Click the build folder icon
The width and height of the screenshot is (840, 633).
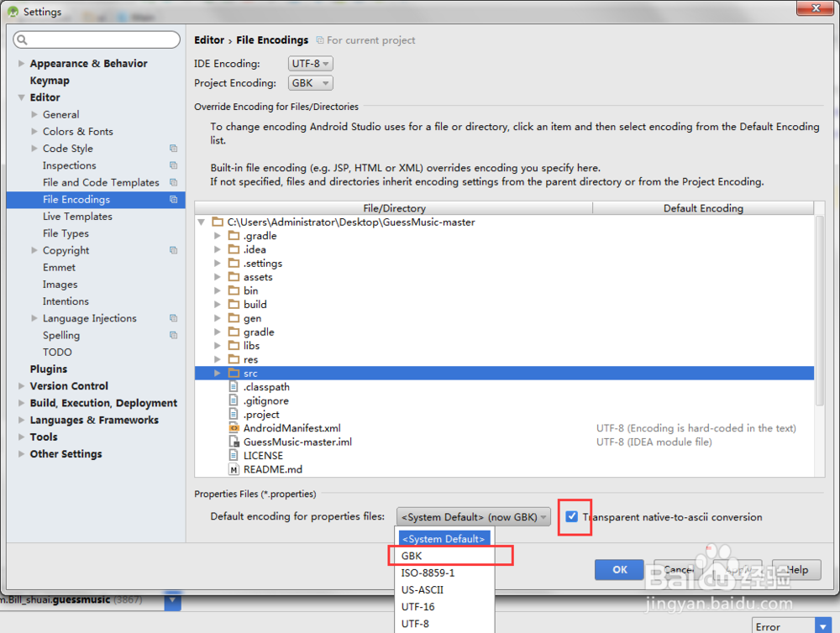(x=234, y=304)
